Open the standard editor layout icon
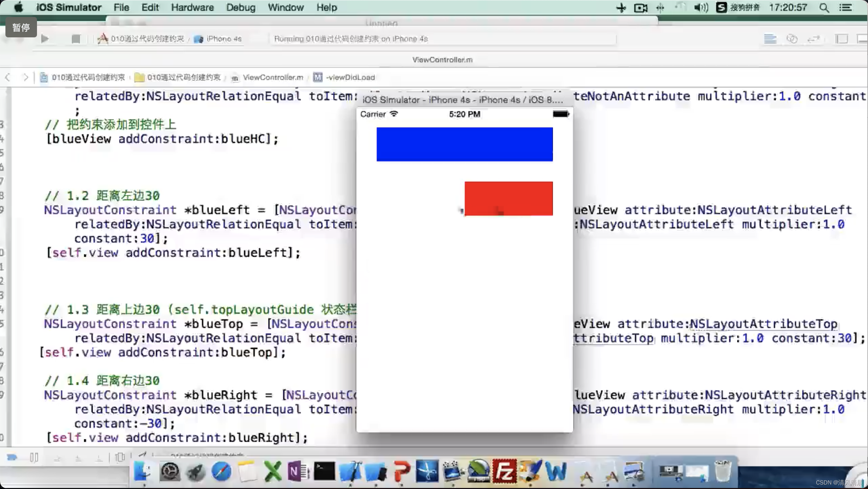Viewport: 868px width, 489px height. tap(770, 39)
